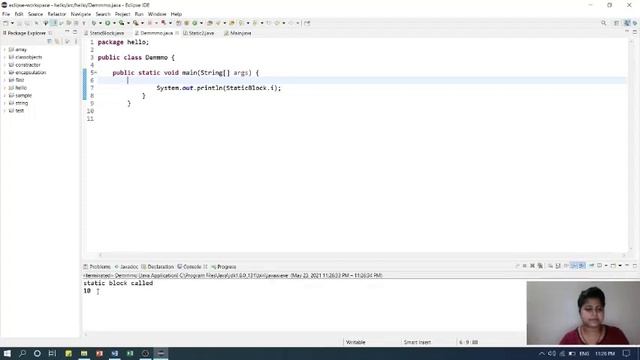The image size is (640, 360).
Task: Expand the encapsulation project node
Action: [x=5, y=72]
